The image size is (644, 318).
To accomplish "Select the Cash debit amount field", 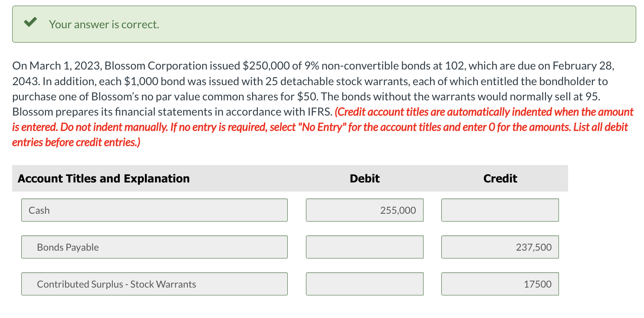I will click(x=365, y=210).
